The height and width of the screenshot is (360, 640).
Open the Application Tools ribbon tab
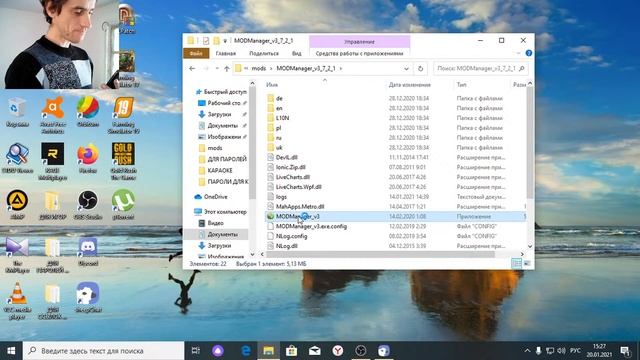tap(359, 53)
